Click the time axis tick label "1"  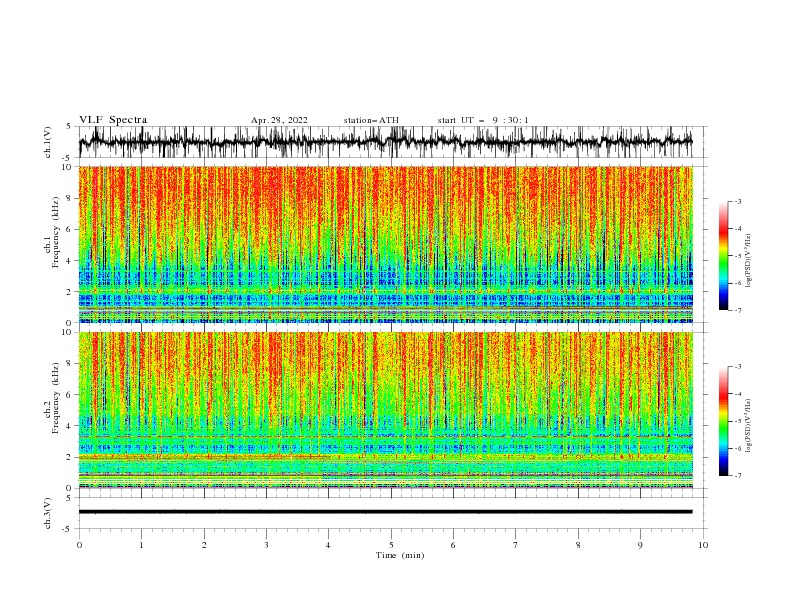[141, 545]
